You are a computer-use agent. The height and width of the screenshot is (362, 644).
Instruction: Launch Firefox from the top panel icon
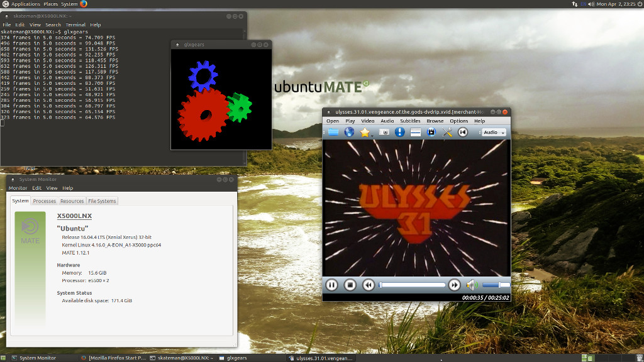[84, 4]
